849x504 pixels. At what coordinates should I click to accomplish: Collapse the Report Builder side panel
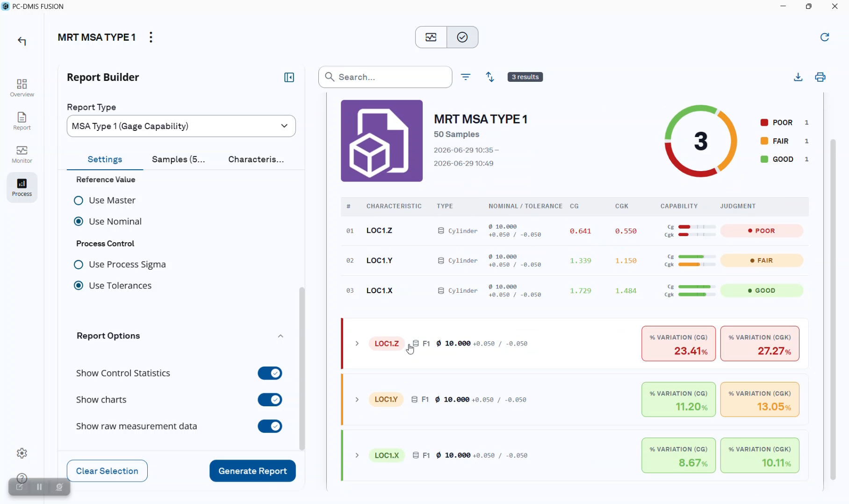tap(289, 77)
